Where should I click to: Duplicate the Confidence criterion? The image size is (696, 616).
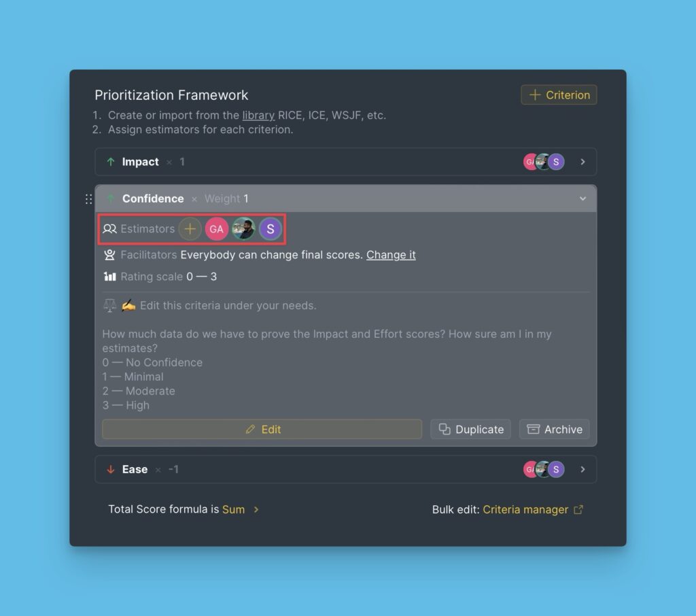[470, 430]
